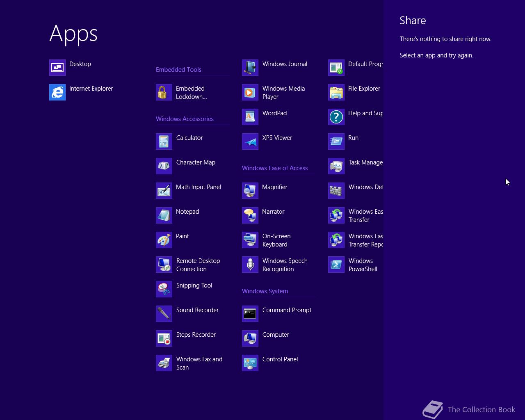Click the Share panel title
This screenshot has width=525, height=420.
pos(413,21)
